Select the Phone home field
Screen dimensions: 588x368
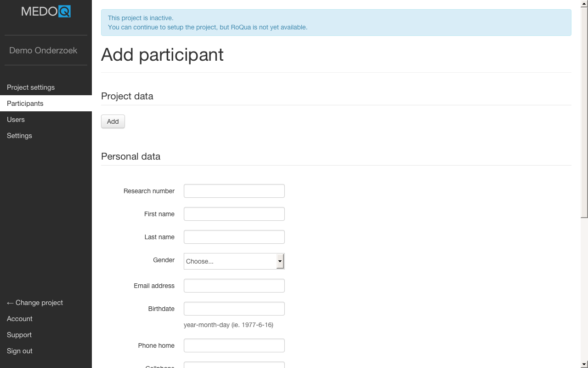coord(234,345)
